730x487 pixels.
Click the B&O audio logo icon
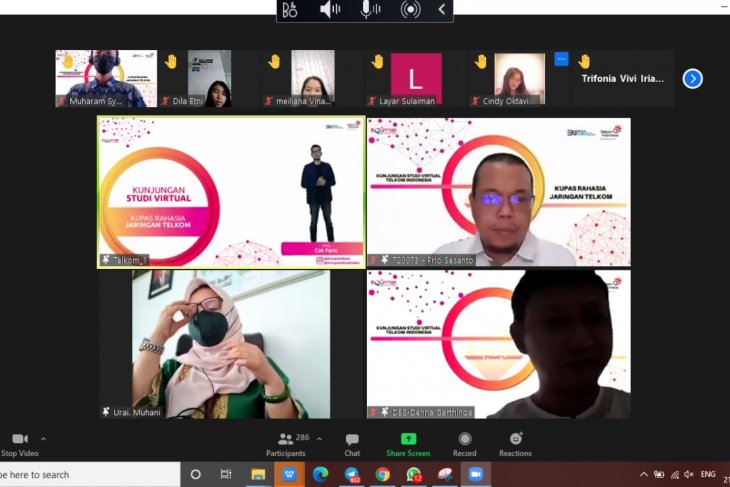tap(290, 9)
